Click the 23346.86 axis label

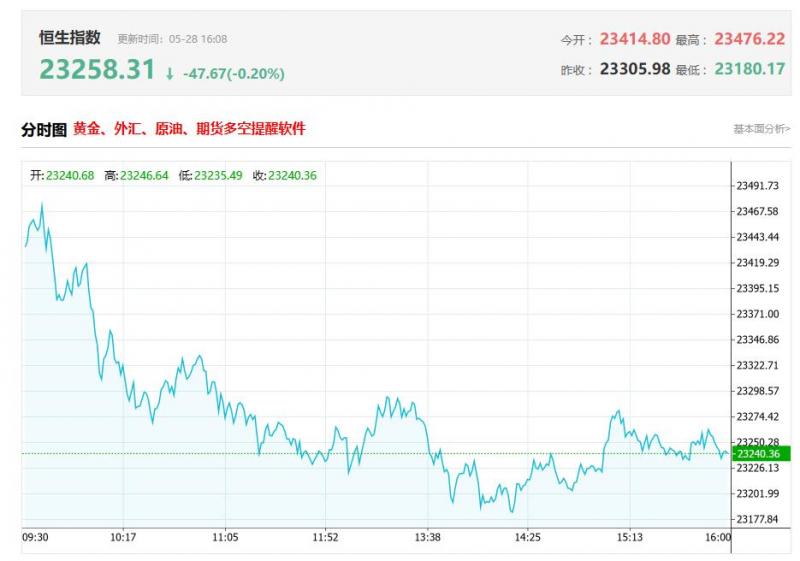tap(758, 340)
